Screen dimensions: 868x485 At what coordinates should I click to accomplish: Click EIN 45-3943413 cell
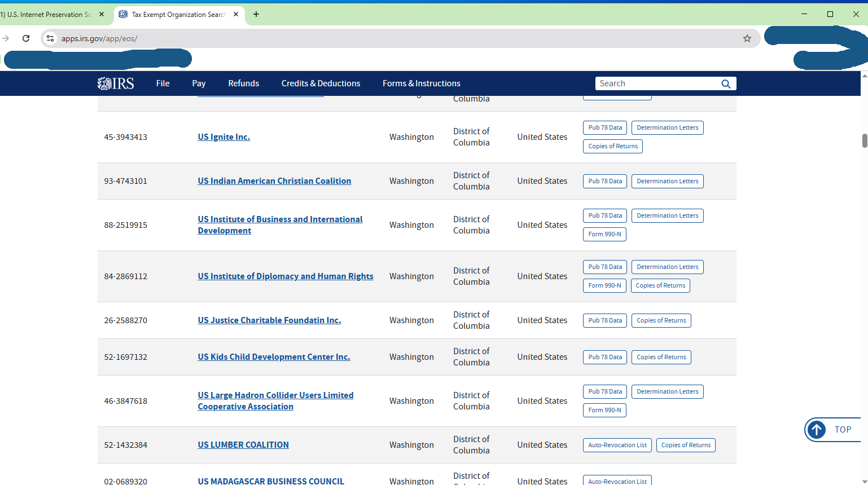tap(125, 137)
